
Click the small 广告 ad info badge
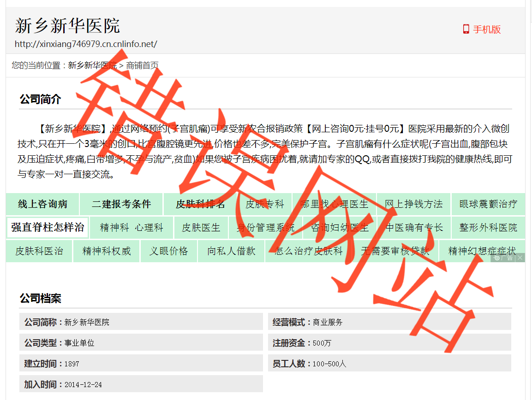click(503, 258)
